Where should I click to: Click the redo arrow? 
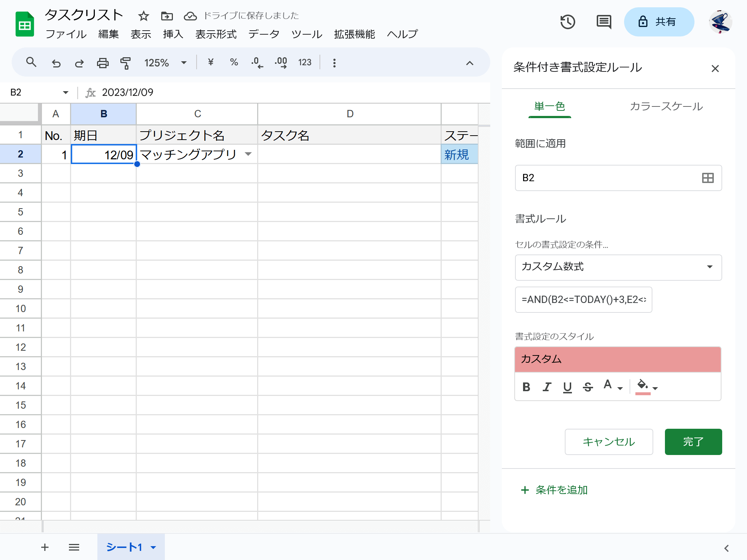coord(79,63)
